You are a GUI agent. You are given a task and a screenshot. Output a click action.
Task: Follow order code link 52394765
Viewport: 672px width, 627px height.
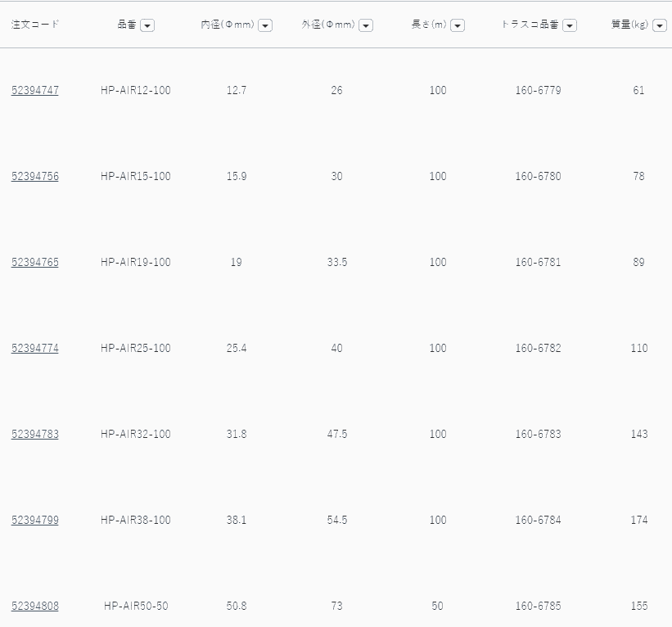[35, 262]
